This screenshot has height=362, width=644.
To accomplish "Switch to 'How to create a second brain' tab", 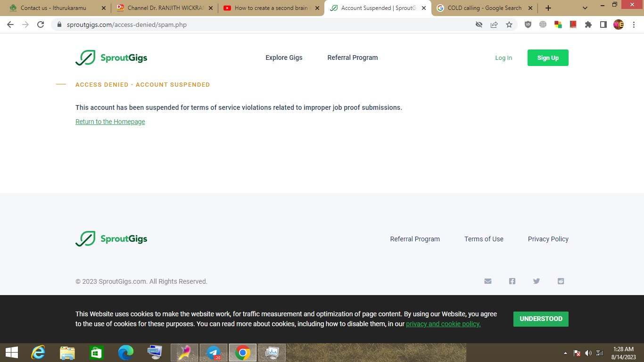I will pos(271,8).
